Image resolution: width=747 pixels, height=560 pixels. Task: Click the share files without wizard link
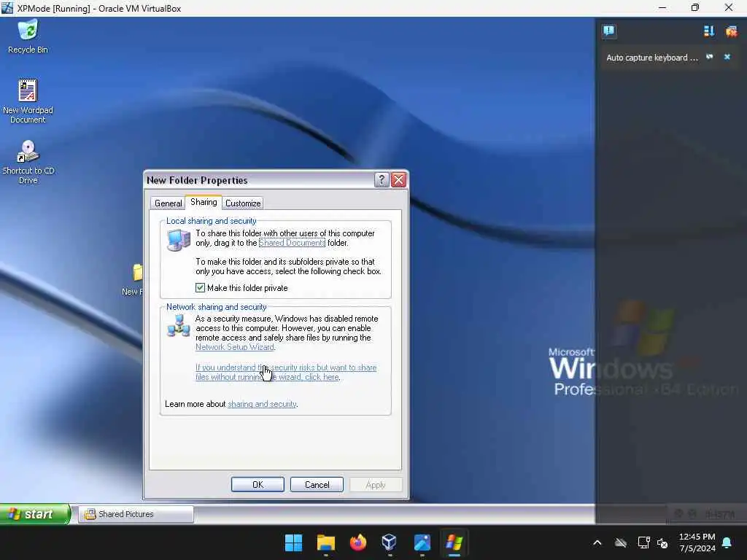(286, 373)
